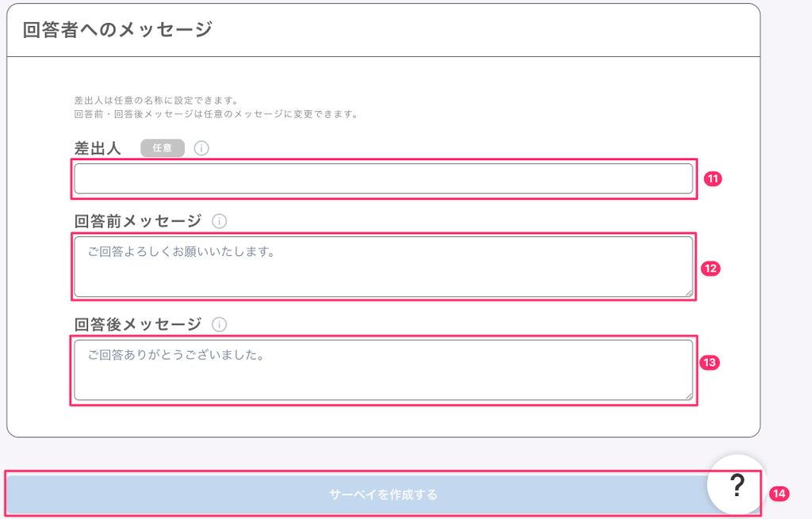Viewport: 812px width, 519px height.
Task: Click the 回答後メッセージ field label
Action: (138, 324)
